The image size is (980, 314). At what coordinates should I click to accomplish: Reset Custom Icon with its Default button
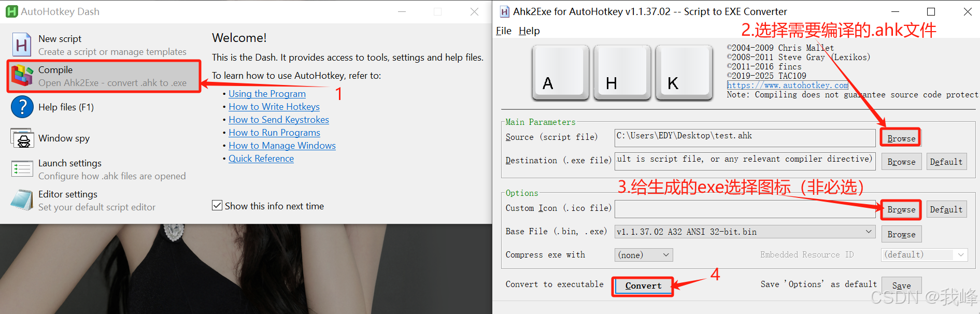(946, 209)
